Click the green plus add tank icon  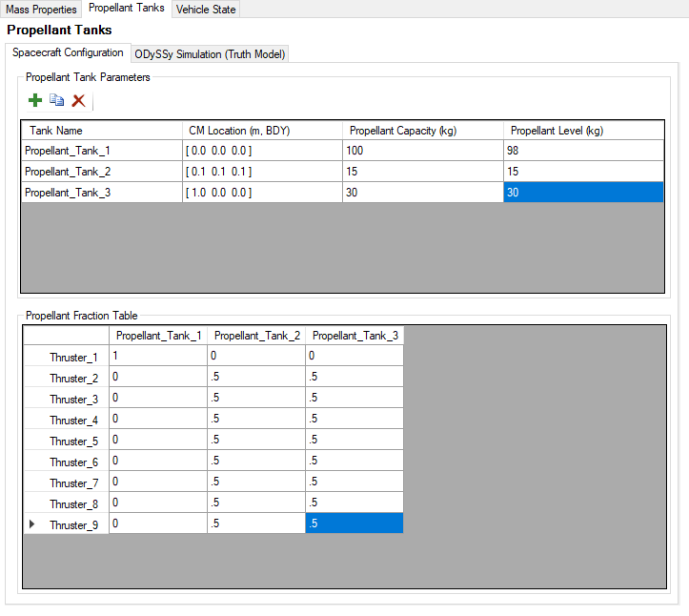pyautogui.click(x=35, y=100)
